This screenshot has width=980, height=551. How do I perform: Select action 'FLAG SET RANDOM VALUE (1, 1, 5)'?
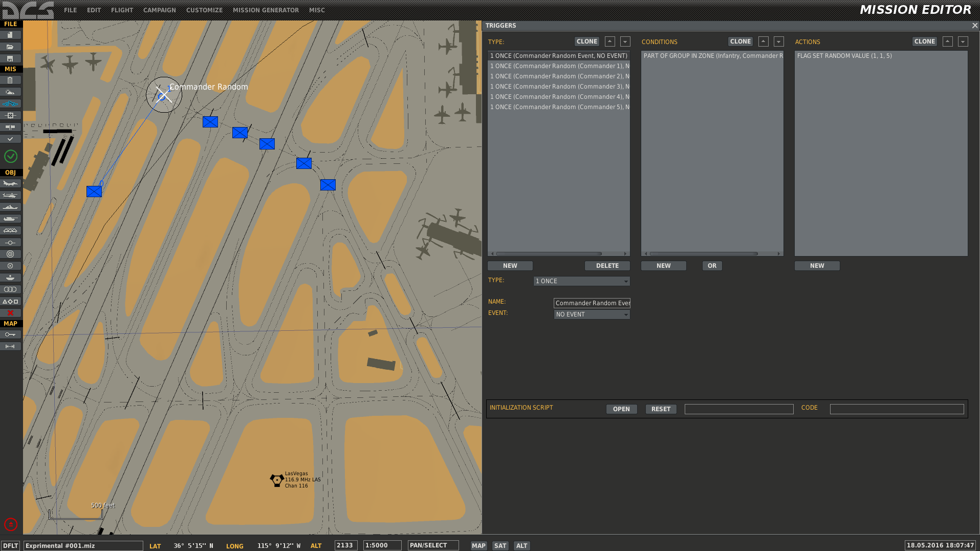pyautogui.click(x=881, y=56)
